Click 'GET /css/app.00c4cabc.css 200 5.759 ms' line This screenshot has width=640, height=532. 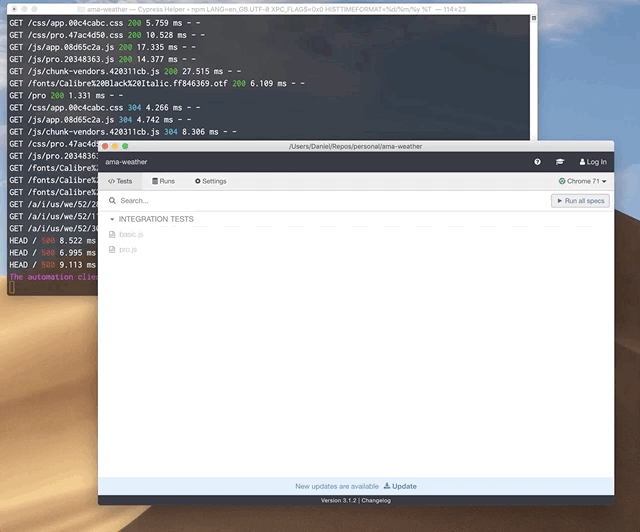(x=105, y=23)
